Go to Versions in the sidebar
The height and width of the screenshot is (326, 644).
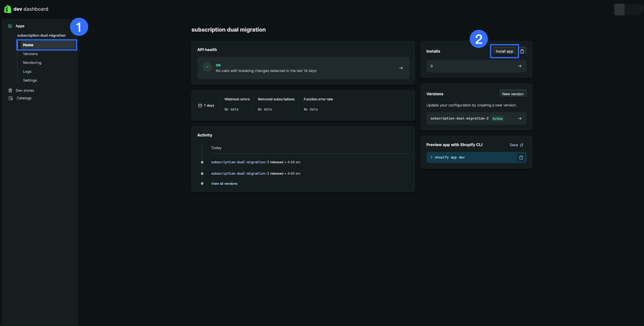[x=30, y=54]
